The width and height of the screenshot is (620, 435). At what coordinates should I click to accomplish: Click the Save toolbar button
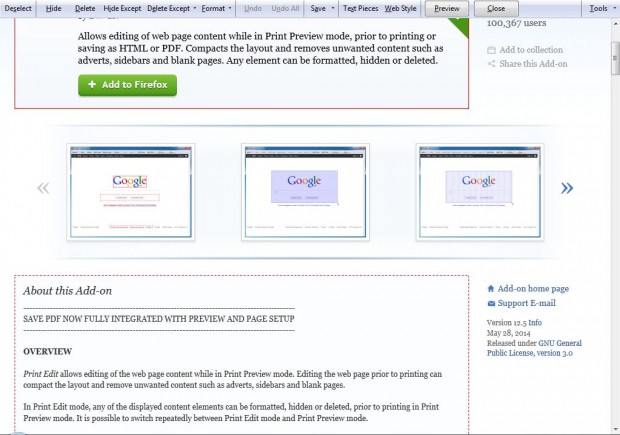318,8
